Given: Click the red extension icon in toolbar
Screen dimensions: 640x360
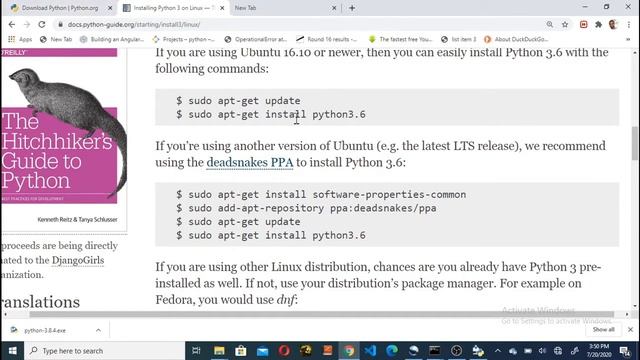Looking at the screenshot, I should click(584, 24).
